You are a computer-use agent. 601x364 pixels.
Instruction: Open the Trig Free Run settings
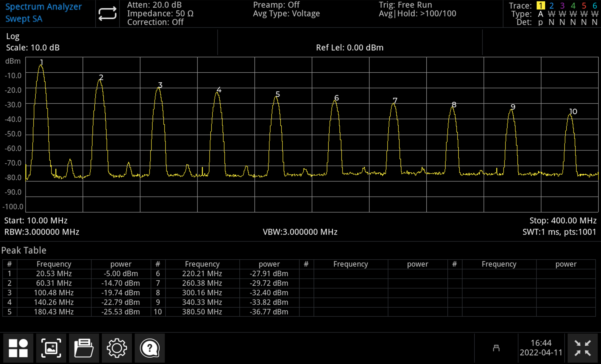point(405,5)
